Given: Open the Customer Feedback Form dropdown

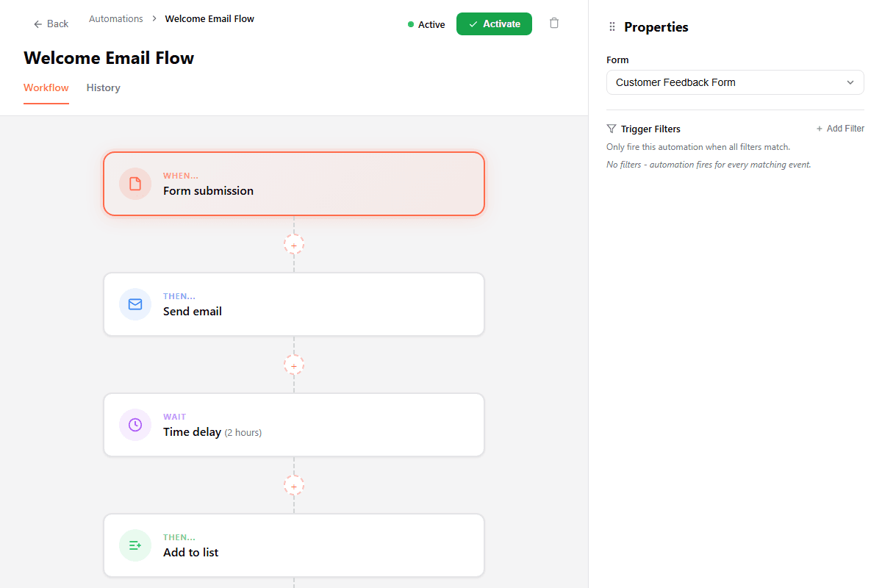Looking at the screenshot, I should [x=735, y=82].
